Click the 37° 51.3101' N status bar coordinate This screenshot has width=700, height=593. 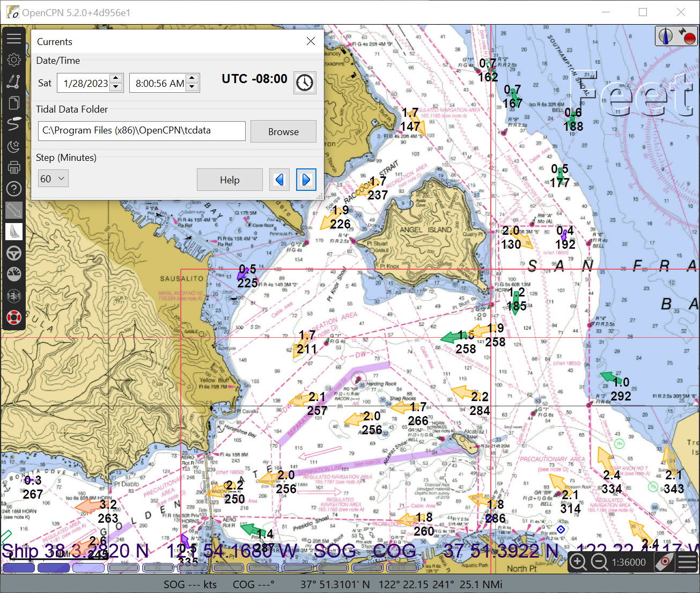tap(335, 584)
